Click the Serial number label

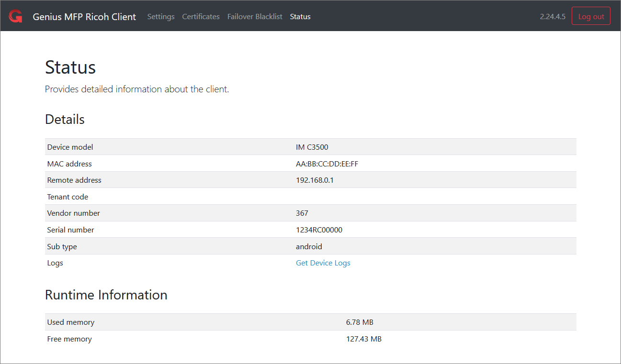click(x=70, y=230)
